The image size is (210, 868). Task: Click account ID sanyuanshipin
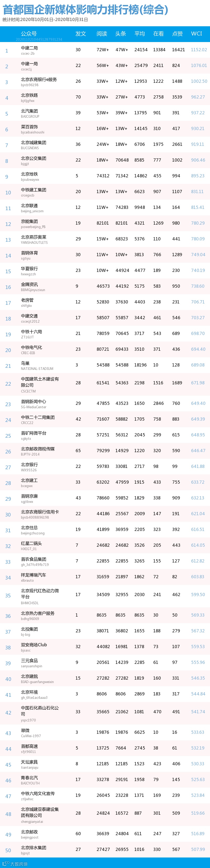pos(32,666)
